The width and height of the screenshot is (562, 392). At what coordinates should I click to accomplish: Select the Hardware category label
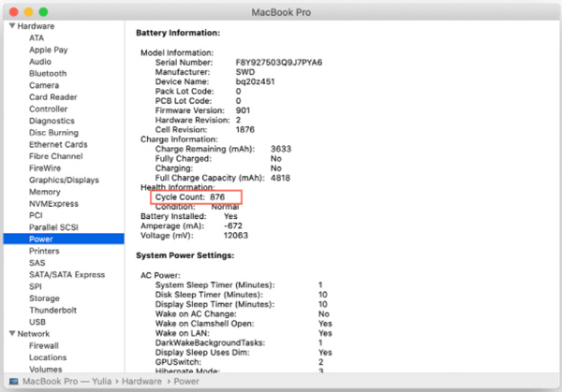36,26
